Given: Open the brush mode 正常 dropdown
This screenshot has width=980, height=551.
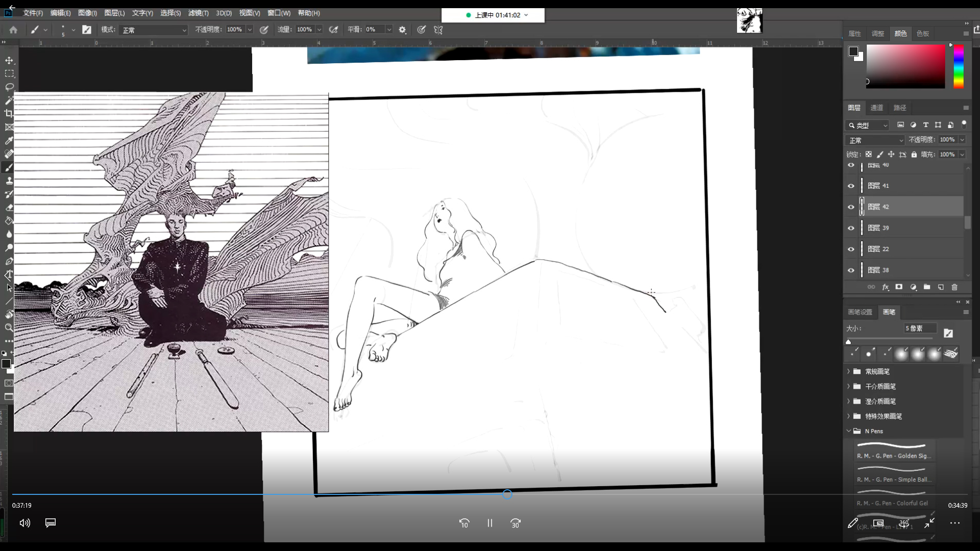Looking at the screenshot, I should (154, 30).
